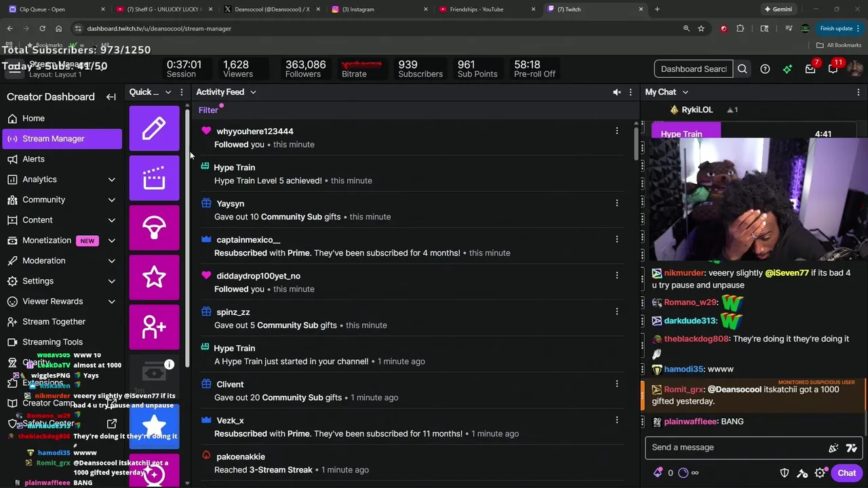Open whispers icon with 11 badge
The height and width of the screenshot is (488, 868).
[x=833, y=69]
